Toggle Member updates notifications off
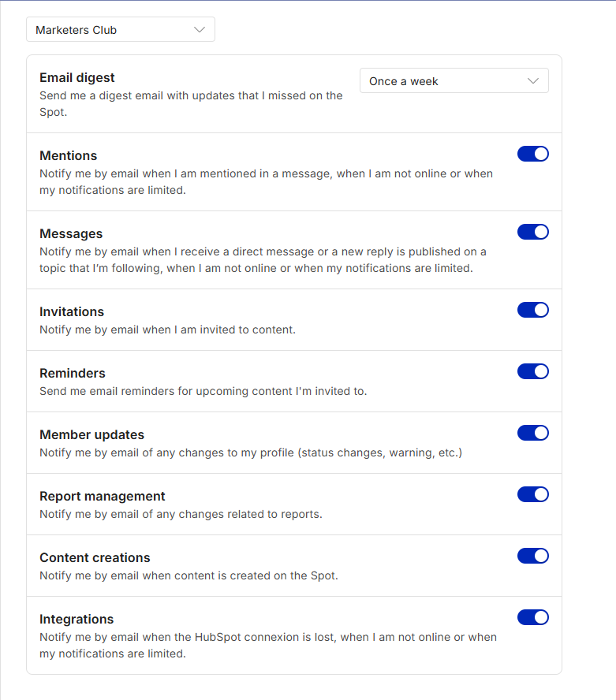Screen dimensions: 616x700 [533, 433]
